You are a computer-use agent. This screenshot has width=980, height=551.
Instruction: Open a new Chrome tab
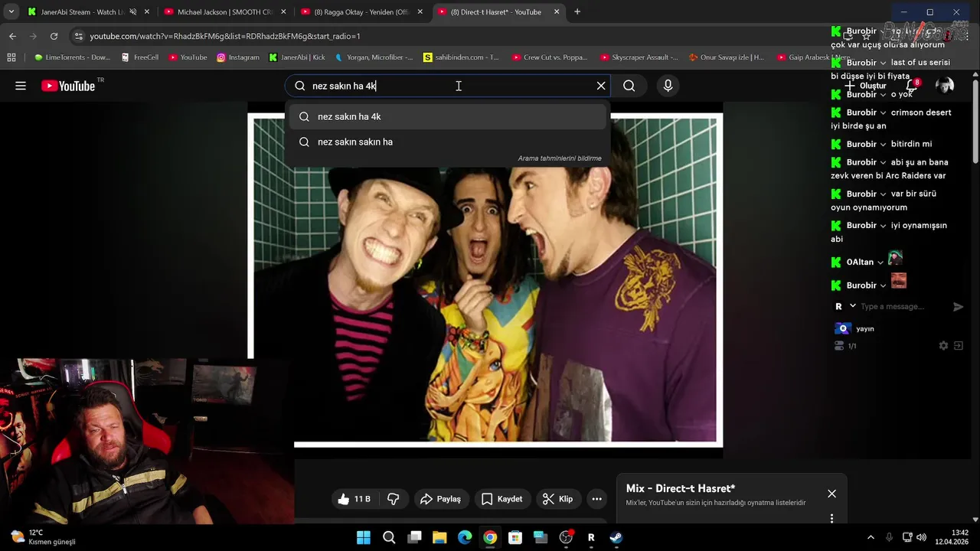(577, 11)
